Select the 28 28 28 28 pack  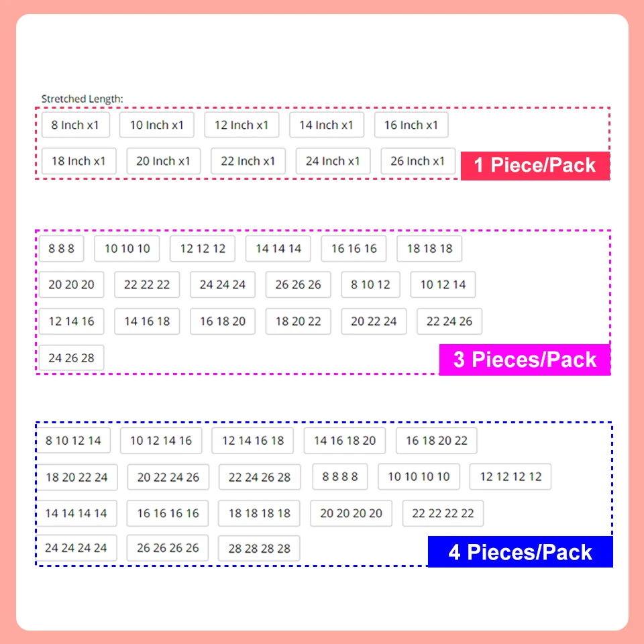click(260, 548)
